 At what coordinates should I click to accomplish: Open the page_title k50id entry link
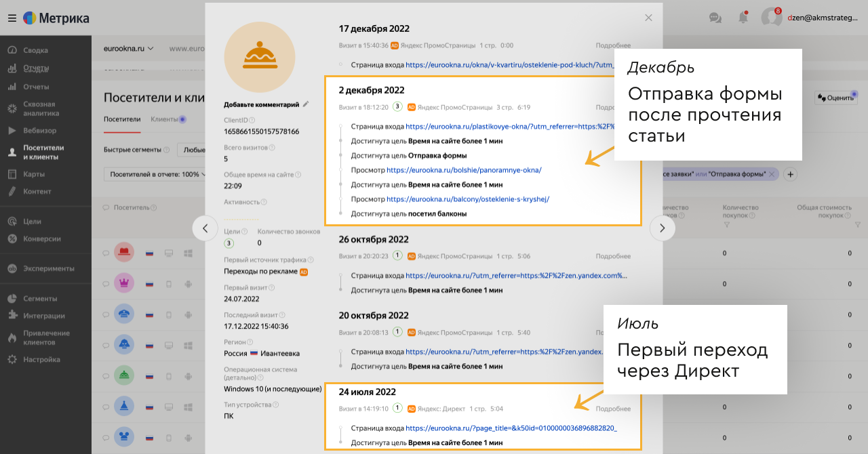[511, 428]
